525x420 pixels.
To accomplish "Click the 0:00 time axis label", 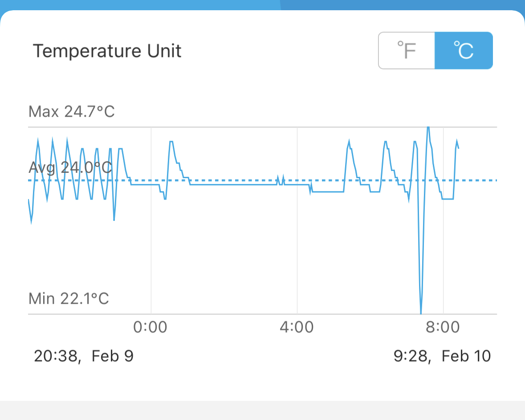I will point(151,327).
